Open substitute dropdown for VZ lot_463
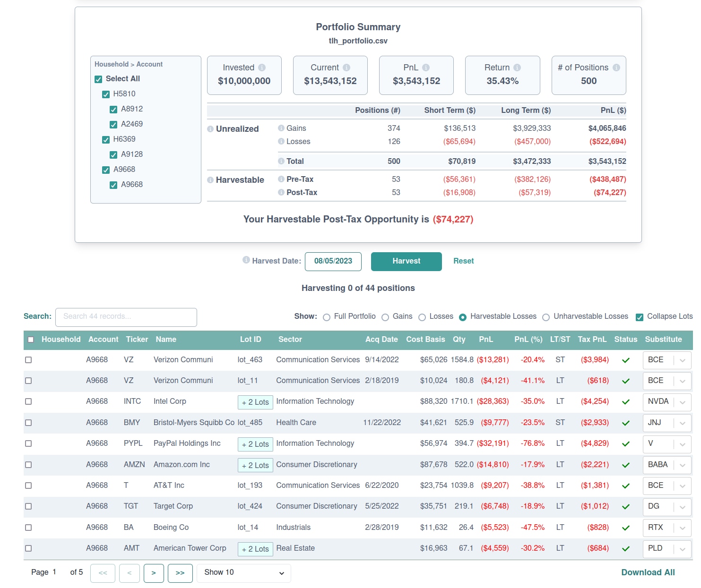Image resolution: width=701 pixels, height=588 pixels. (x=667, y=360)
